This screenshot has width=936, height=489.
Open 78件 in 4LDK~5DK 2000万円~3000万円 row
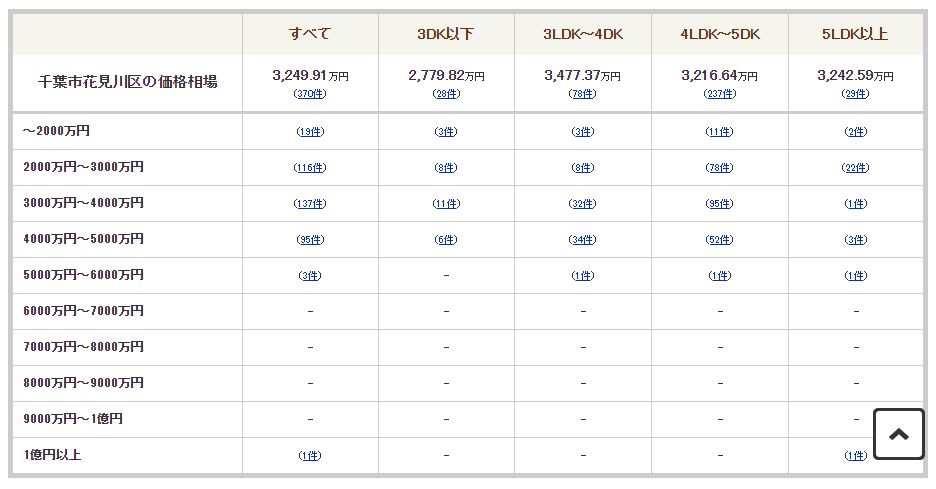tap(719, 168)
